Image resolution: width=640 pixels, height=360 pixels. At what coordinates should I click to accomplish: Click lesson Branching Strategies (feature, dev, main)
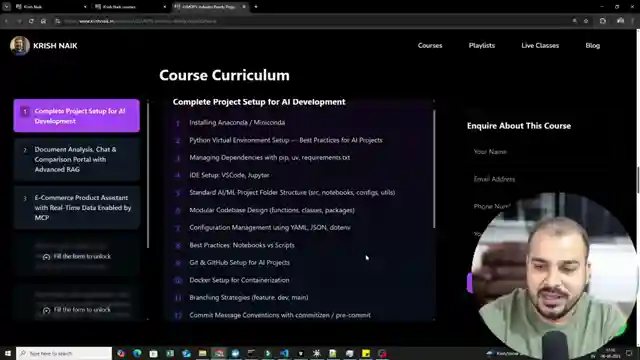[x=249, y=298]
